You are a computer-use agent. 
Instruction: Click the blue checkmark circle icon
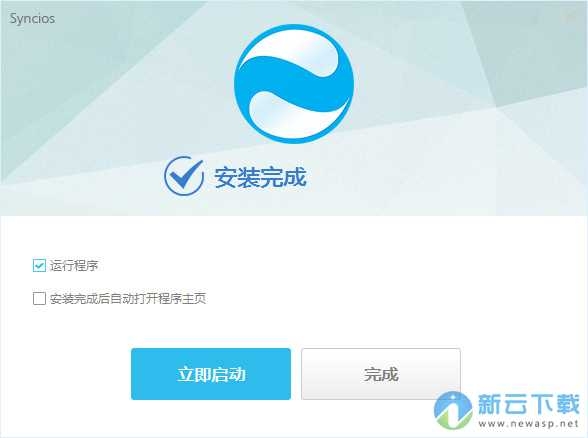coord(184,176)
